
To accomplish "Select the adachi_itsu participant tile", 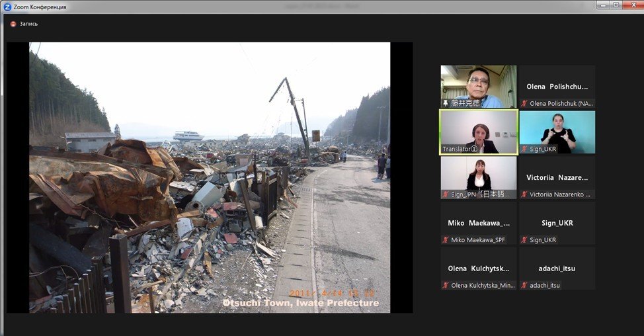I will pos(557,268).
